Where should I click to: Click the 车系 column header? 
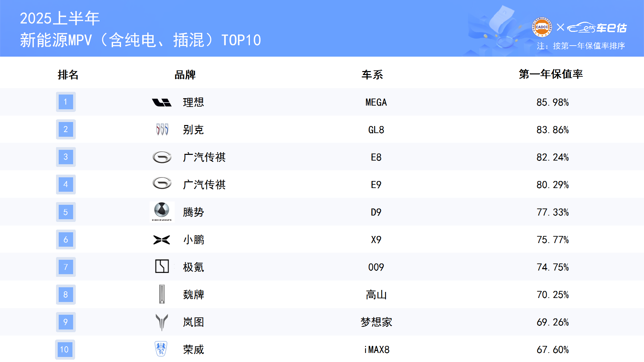pyautogui.click(x=372, y=74)
